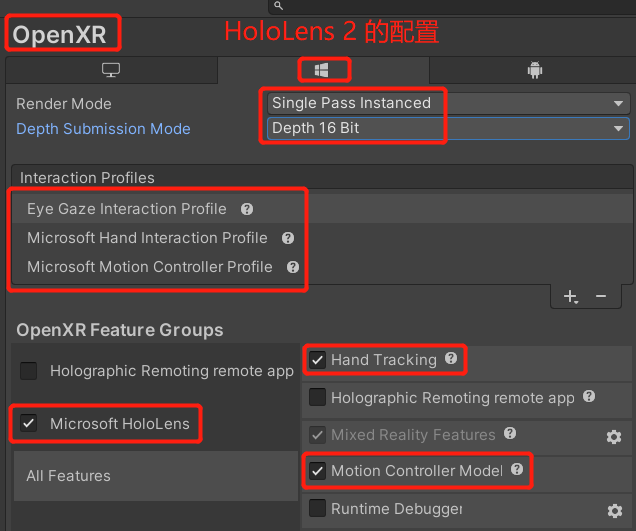This screenshot has height=531, width=636.
Task: Switch to the Android platform tab
Action: [534, 70]
